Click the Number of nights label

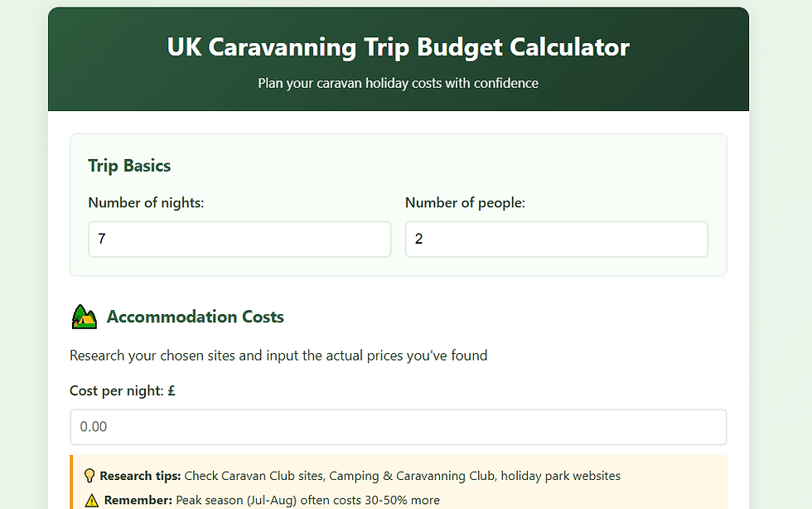[146, 202]
